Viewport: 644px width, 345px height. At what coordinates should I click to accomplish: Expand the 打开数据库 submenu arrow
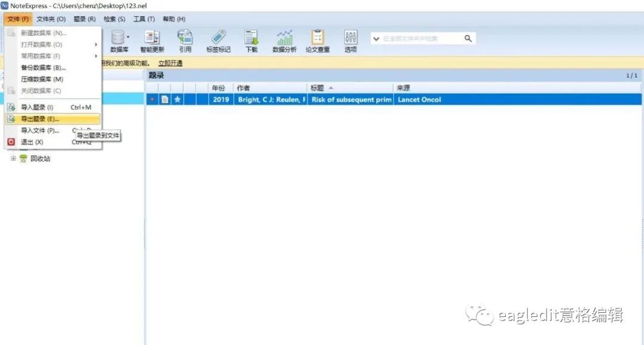pyautogui.click(x=96, y=44)
